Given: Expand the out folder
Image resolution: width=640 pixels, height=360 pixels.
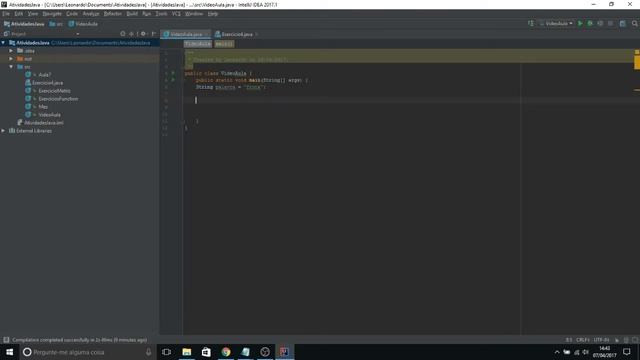Looking at the screenshot, I should (x=11, y=59).
